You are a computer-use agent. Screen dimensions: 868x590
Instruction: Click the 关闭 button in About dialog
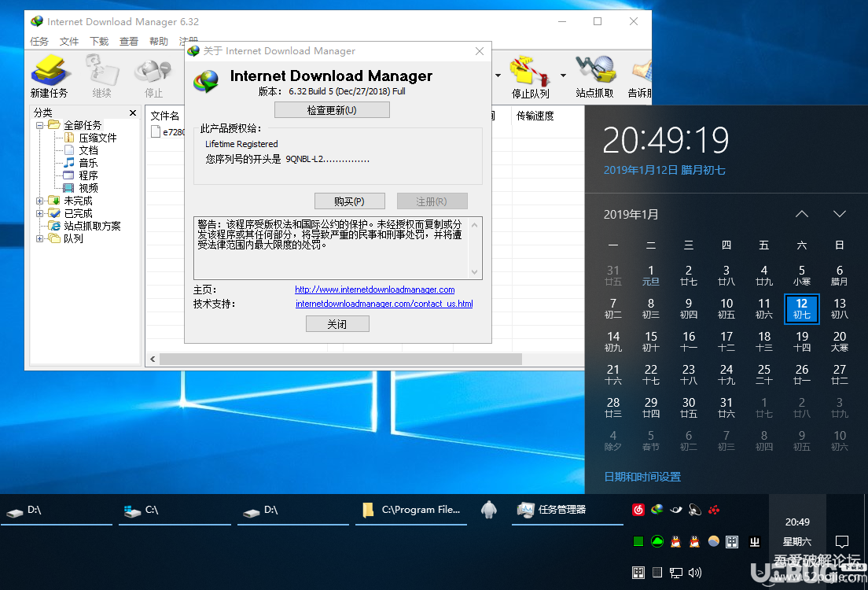(337, 324)
